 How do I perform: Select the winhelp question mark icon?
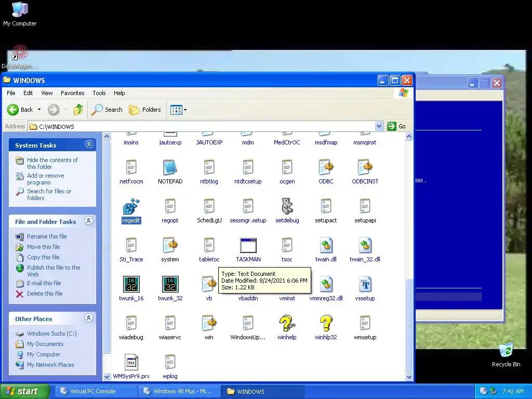coord(287,323)
